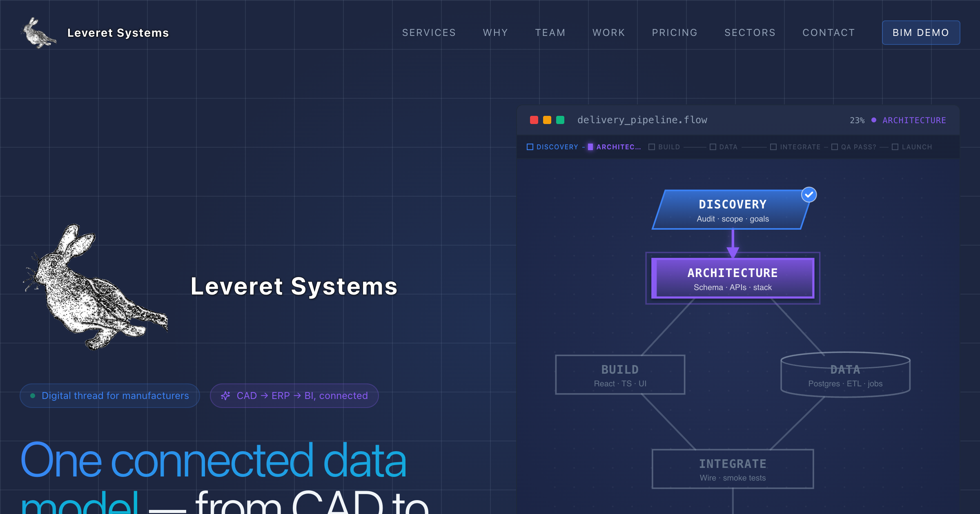This screenshot has height=514, width=980.
Task: Select the LAUNCH pipeline step
Action: tap(912, 147)
